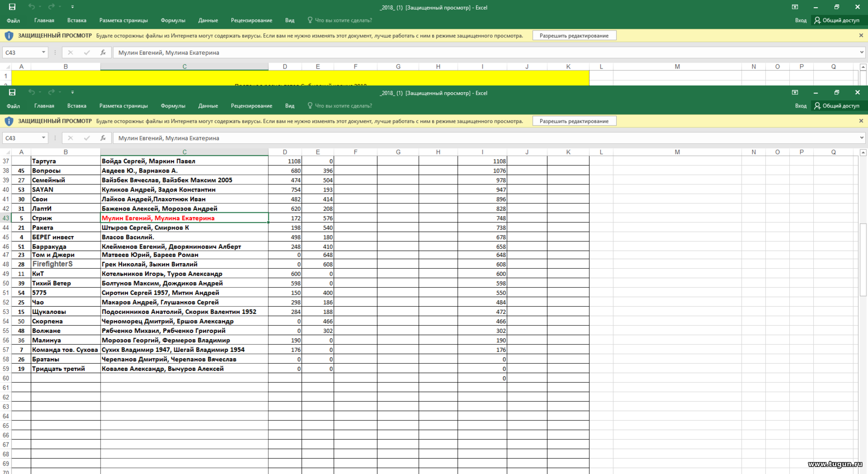868x474 pixels.
Task: Click Разрешить редактирование button, front window
Action: (574, 121)
